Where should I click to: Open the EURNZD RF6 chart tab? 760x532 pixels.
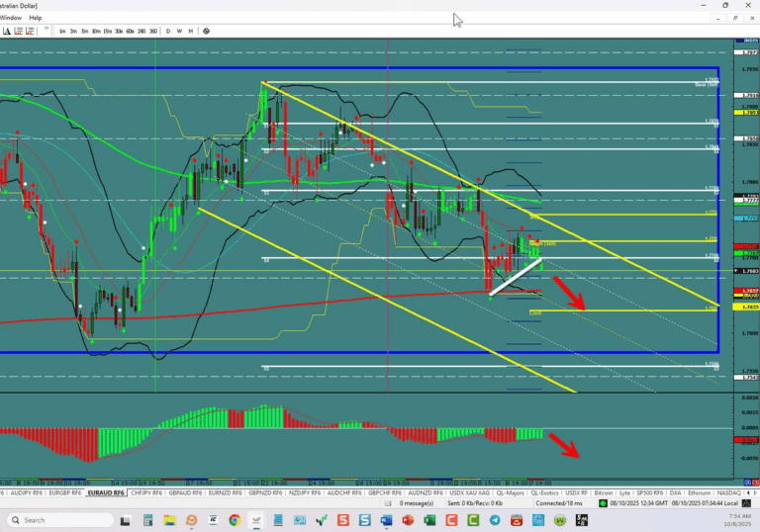point(225,492)
